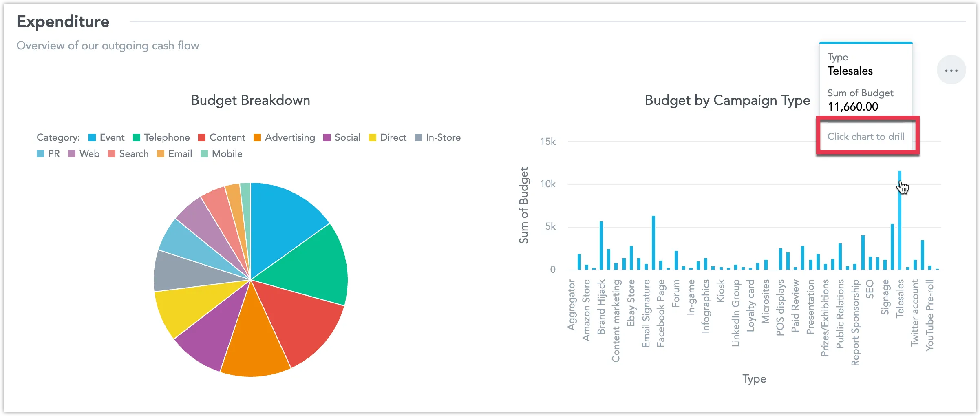This screenshot has height=416, width=980.
Task: Click the Advertising legend color swatch
Action: pos(258,137)
